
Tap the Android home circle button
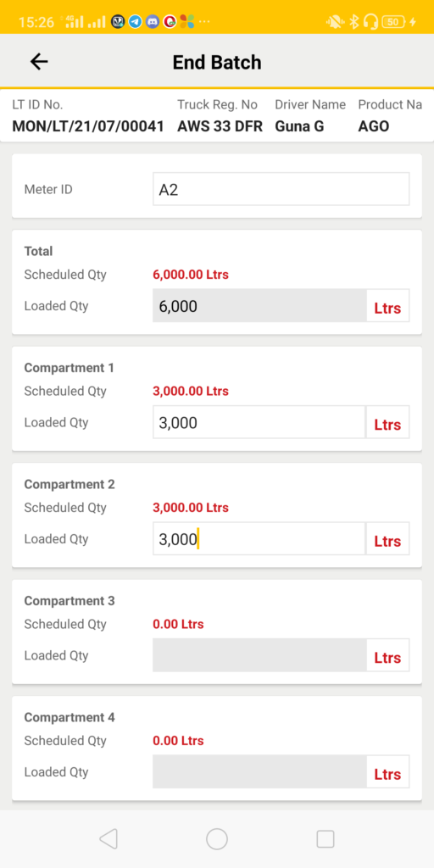[217, 839]
